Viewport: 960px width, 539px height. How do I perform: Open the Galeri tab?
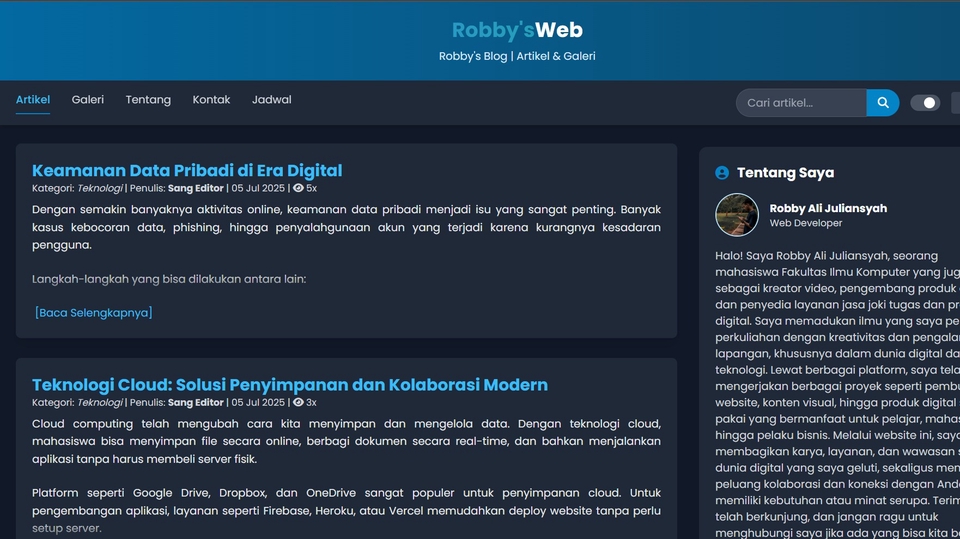coord(88,100)
